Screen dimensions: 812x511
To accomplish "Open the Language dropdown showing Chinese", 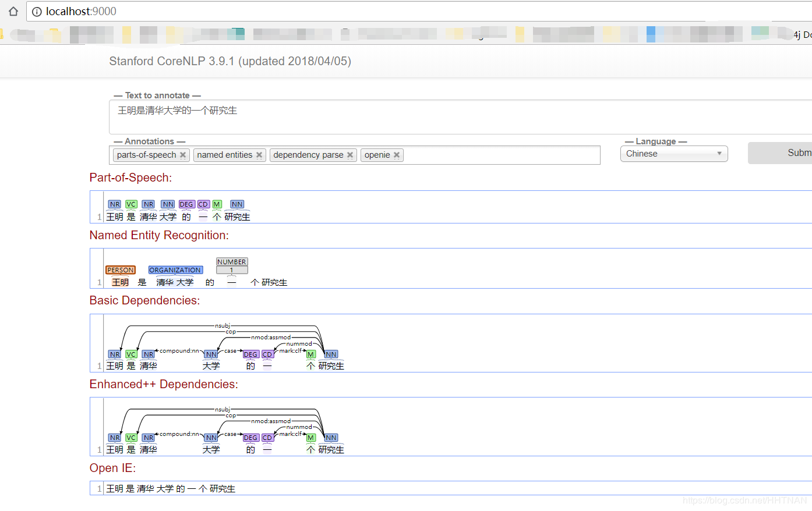I will 674,154.
